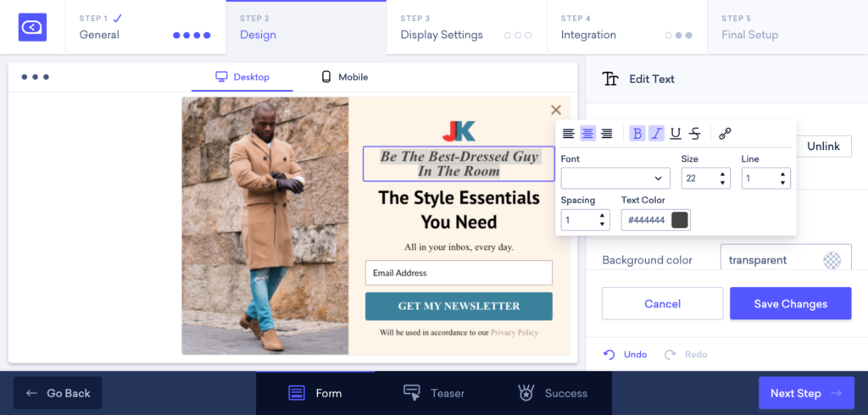
Task: Toggle underline formatting
Action: pos(676,133)
